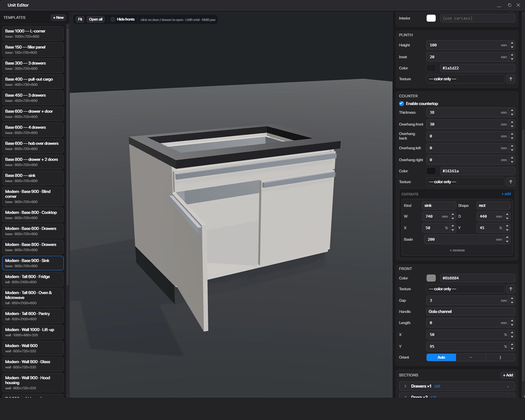Decrease the Overhang back stepper
Viewport: 525px width, 420px height.
pyautogui.click(x=512, y=138)
